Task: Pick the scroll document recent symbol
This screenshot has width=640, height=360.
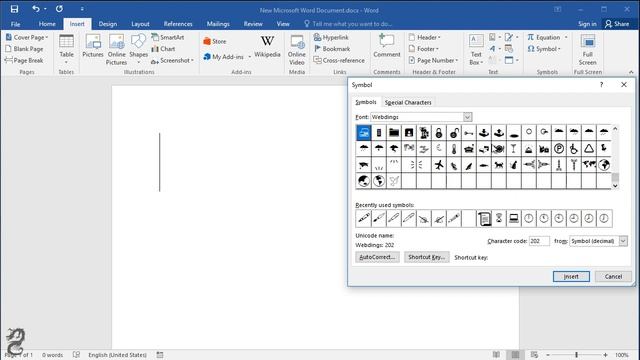Action: [484, 218]
